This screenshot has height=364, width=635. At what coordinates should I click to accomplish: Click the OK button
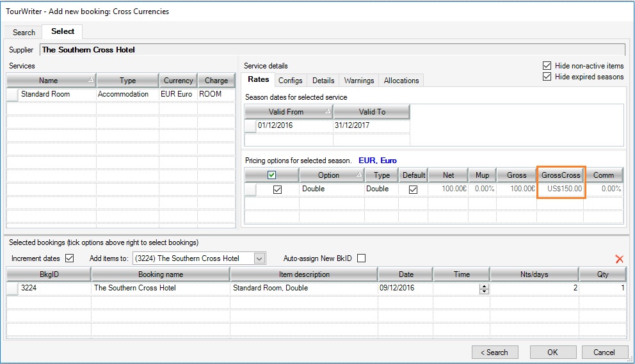click(x=552, y=352)
